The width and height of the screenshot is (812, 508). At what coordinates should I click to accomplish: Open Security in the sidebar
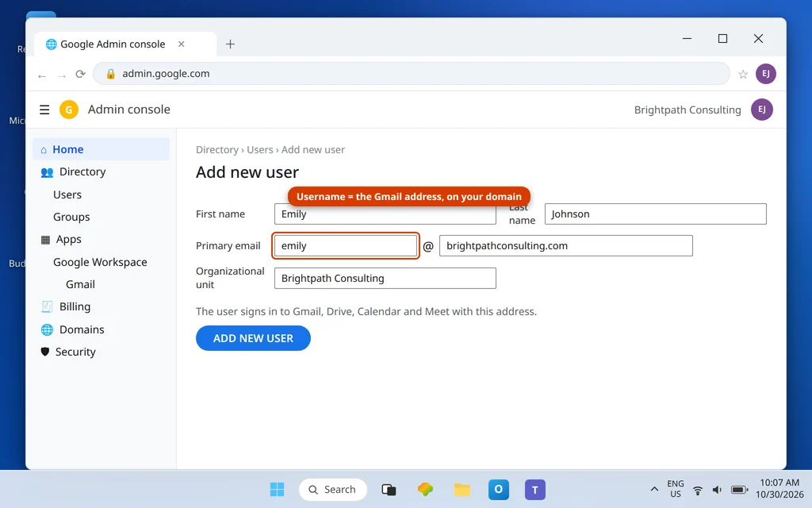point(101,352)
